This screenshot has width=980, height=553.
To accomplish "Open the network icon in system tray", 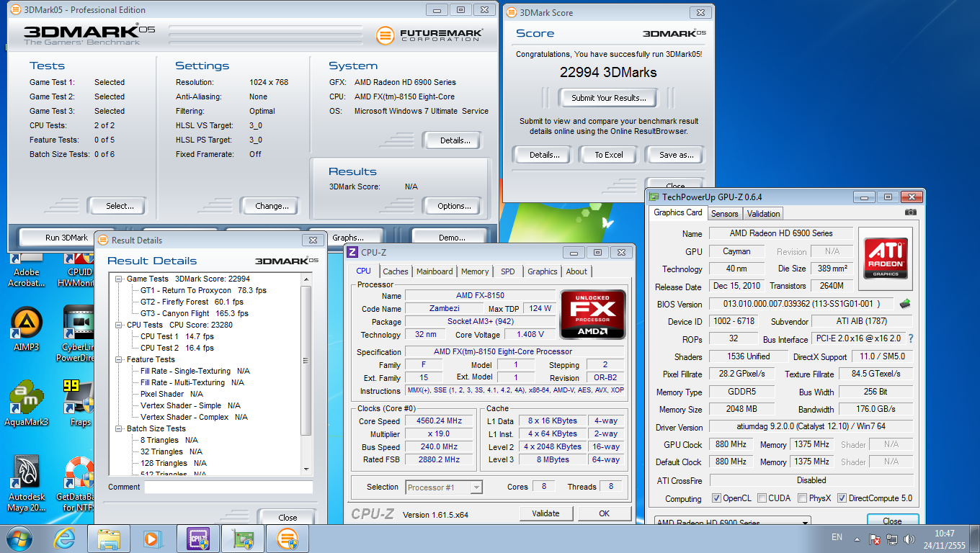I will pyautogui.click(x=892, y=539).
